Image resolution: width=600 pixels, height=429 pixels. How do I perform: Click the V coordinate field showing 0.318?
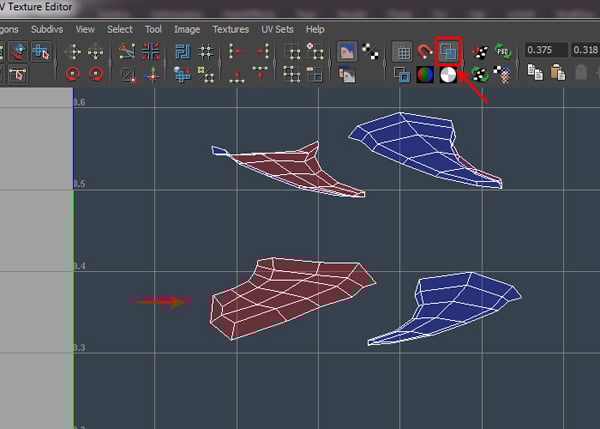coord(585,50)
